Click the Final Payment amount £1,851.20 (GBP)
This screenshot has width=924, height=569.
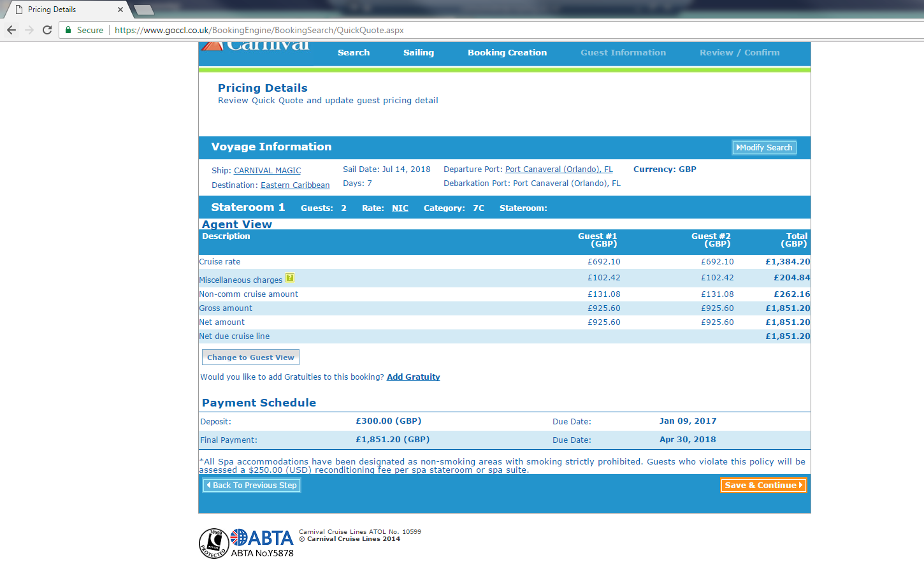click(393, 440)
